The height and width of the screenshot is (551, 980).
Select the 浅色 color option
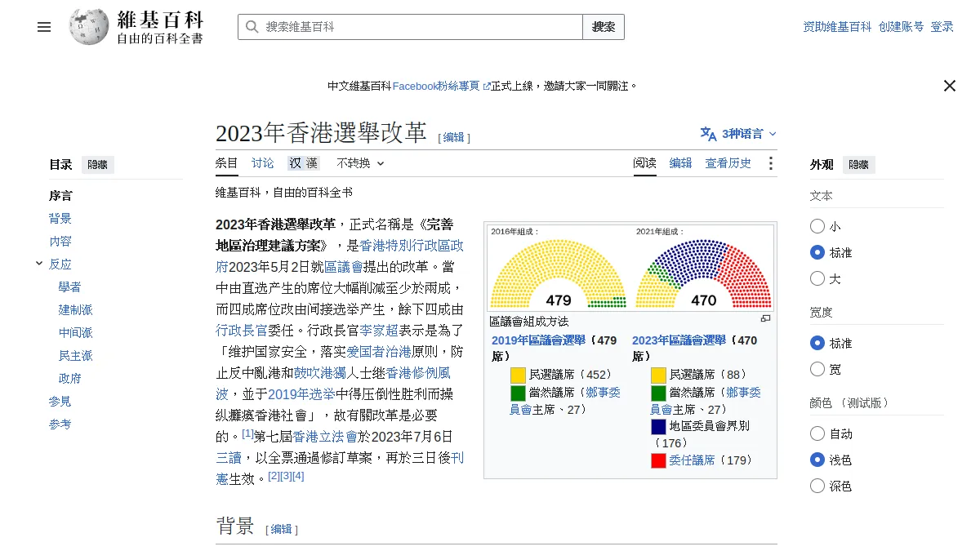(x=817, y=460)
